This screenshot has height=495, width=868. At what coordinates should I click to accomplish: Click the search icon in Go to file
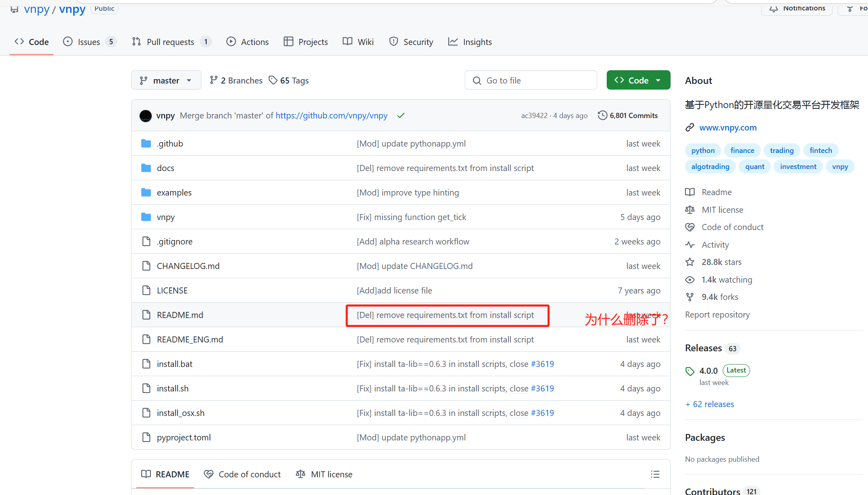pyautogui.click(x=477, y=80)
